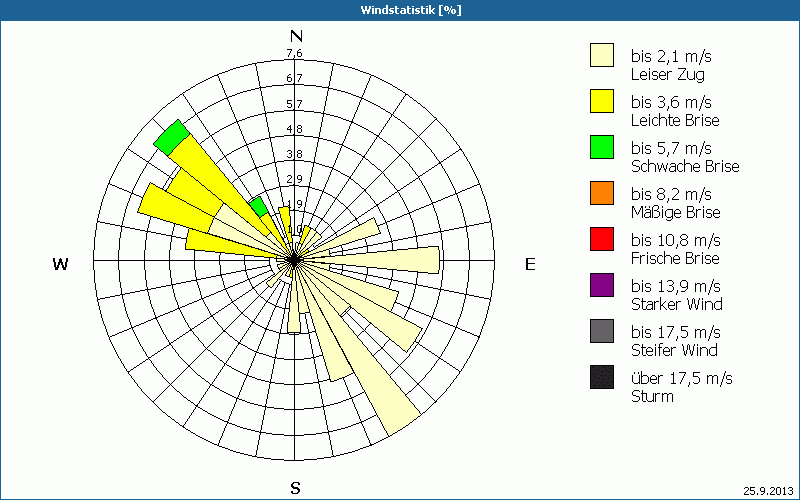Click the 'Leichte Brise' legend text
The image size is (800, 500).
(675, 120)
